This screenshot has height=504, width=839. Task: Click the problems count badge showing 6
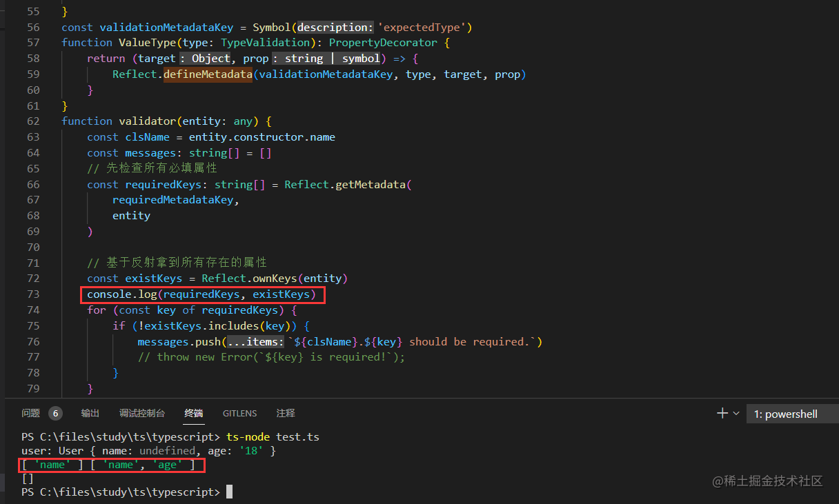click(x=55, y=413)
